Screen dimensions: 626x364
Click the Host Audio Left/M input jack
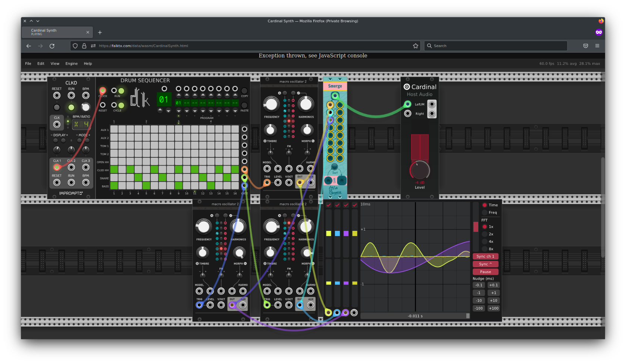pos(408,104)
